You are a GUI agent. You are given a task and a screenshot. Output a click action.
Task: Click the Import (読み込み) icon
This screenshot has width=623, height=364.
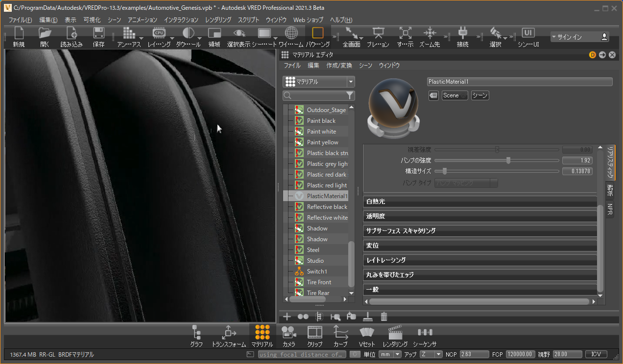point(72,33)
